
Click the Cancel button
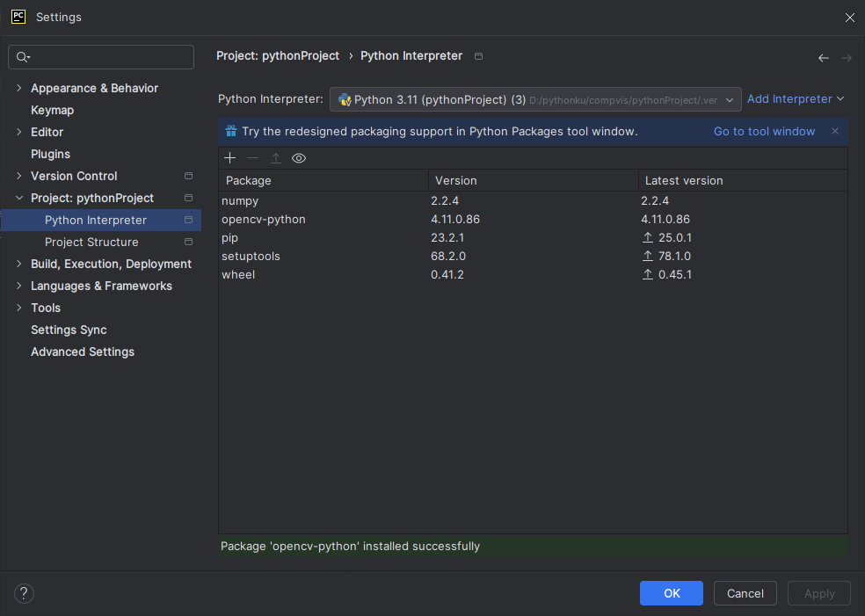[745, 593]
